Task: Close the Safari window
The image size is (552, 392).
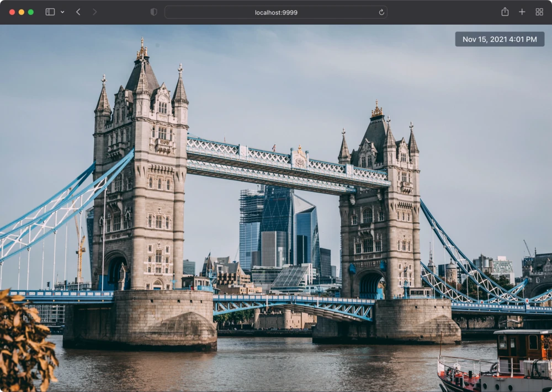Action: click(x=12, y=12)
